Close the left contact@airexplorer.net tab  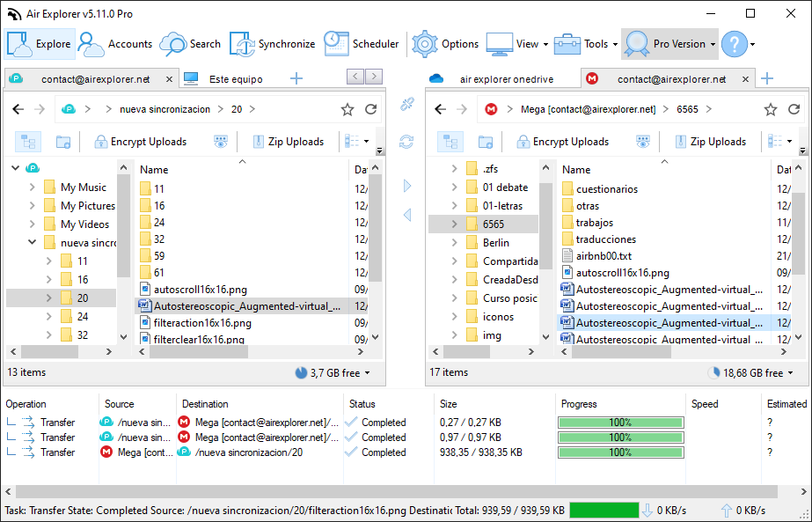click(x=169, y=79)
